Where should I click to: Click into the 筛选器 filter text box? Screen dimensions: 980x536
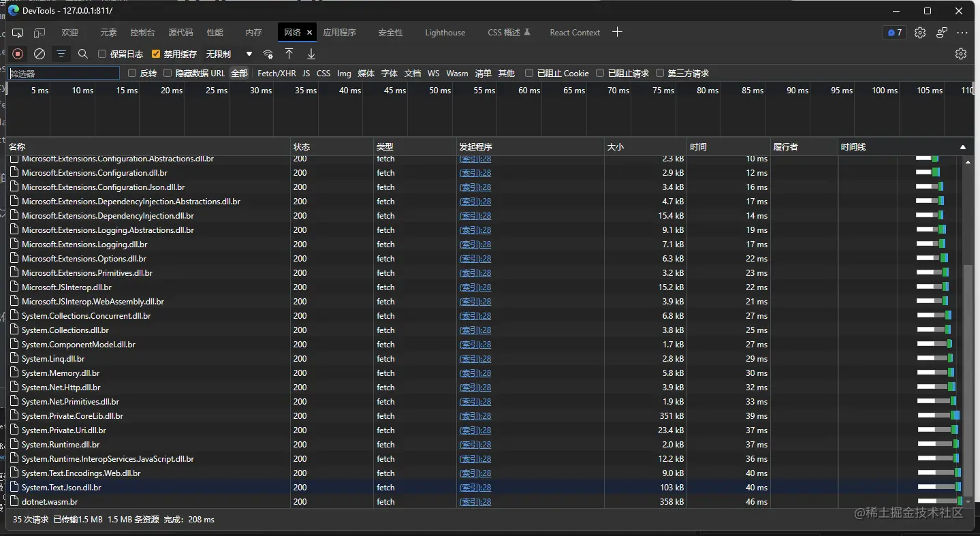tap(64, 73)
